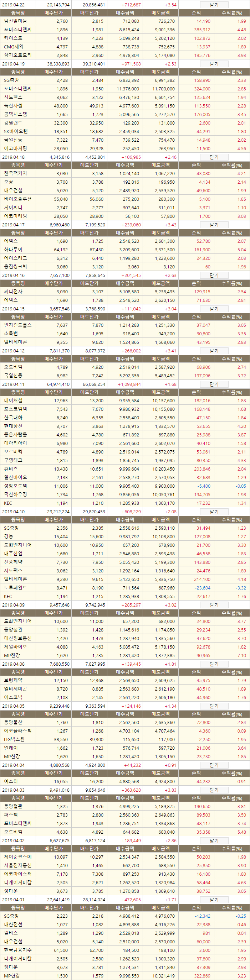Select the 네이처셀 row
The height and width of the screenshot is (980, 250).
(125, 400)
